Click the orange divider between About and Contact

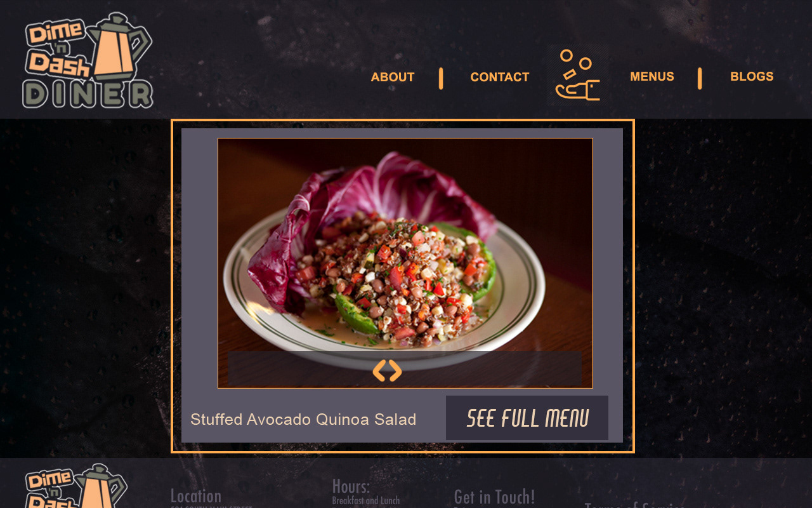coord(441,78)
